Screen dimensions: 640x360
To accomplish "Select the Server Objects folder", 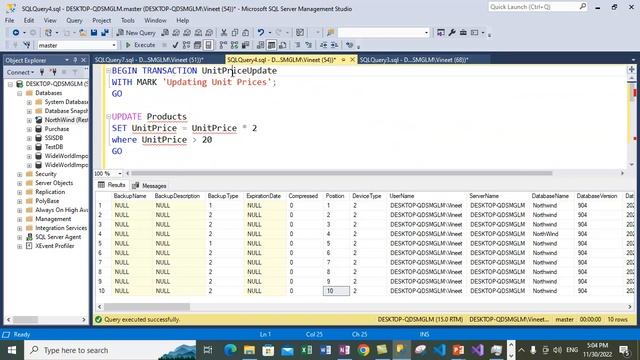I will click(54, 183).
